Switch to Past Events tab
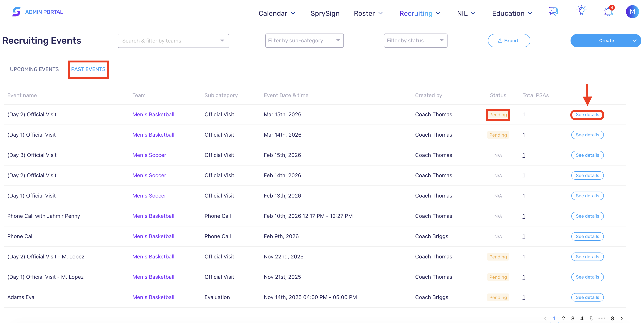This screenshot has width=644, height=323. 88,69
